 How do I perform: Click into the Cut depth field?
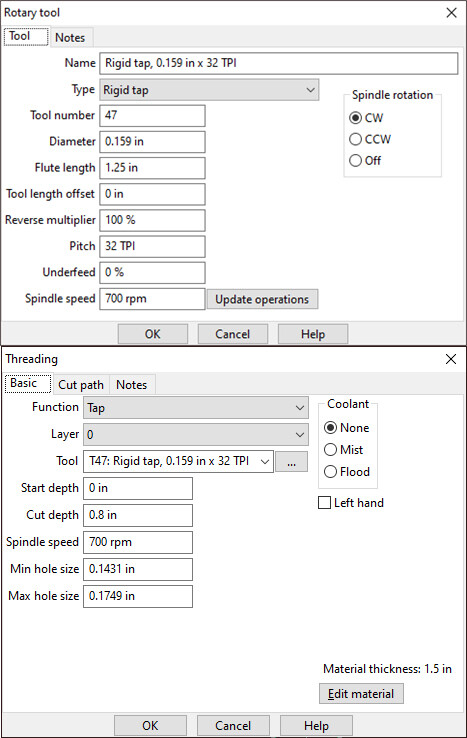click(x=138, y=515)
